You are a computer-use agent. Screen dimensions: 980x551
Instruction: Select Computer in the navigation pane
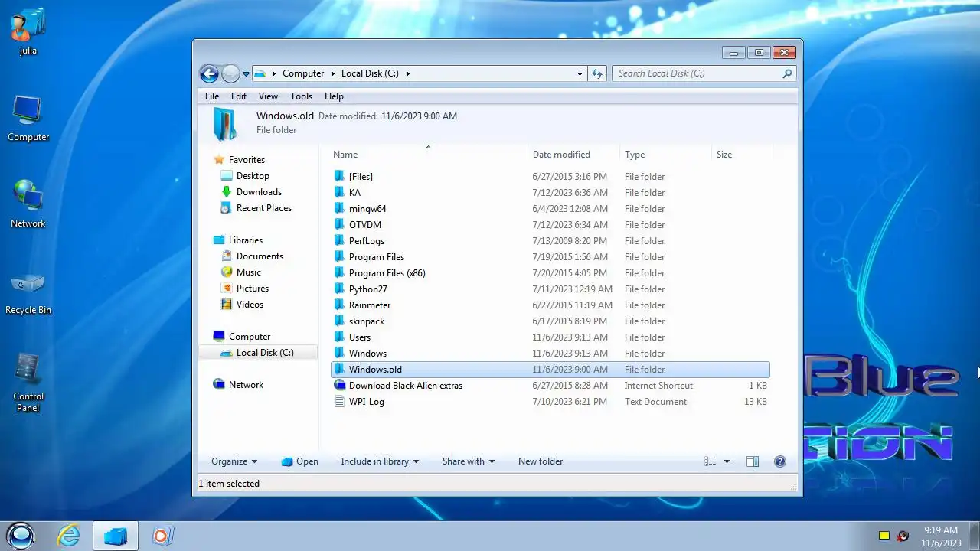click(x=249, y=337)
